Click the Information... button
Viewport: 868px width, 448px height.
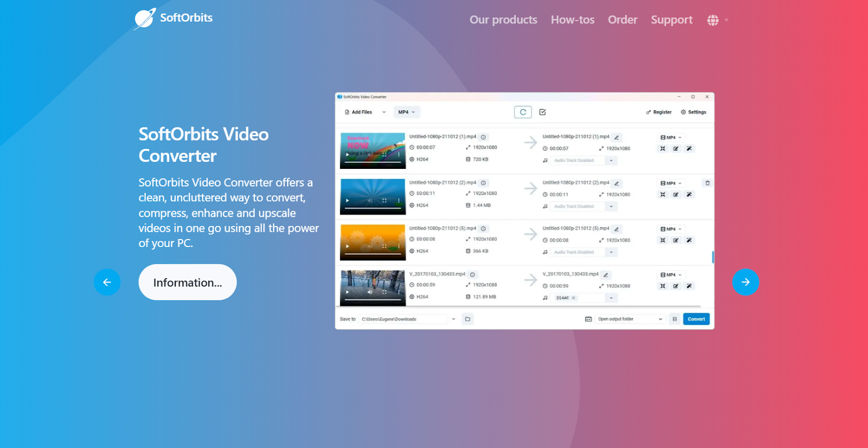187,282
